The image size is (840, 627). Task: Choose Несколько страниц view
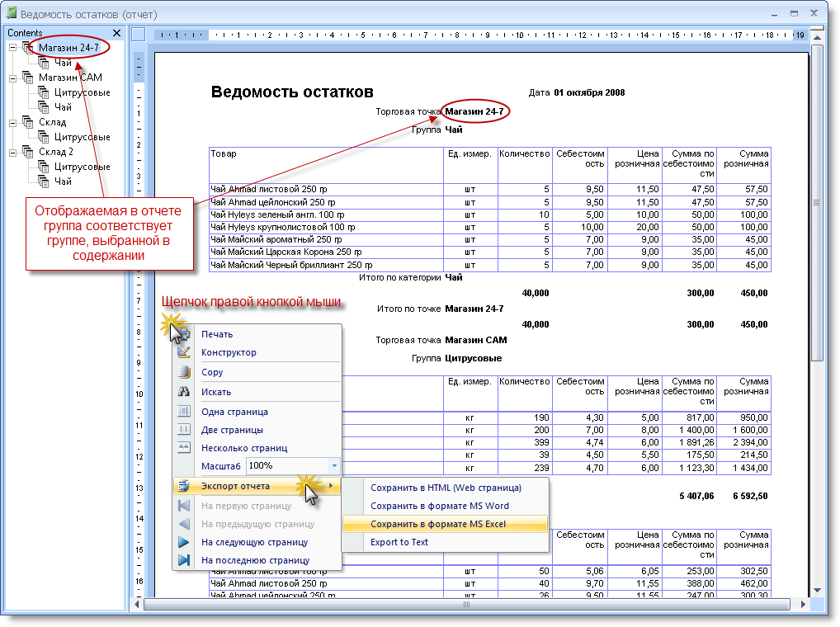(x=244, y=448)
